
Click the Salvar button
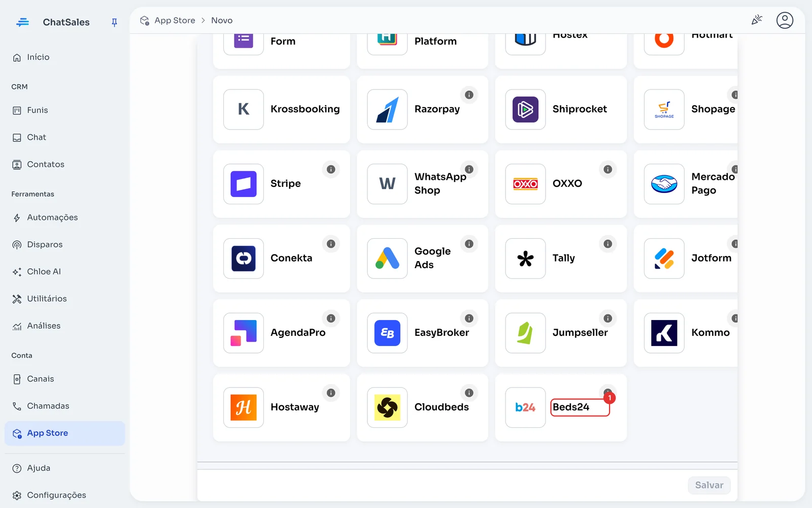pos(709,485)
